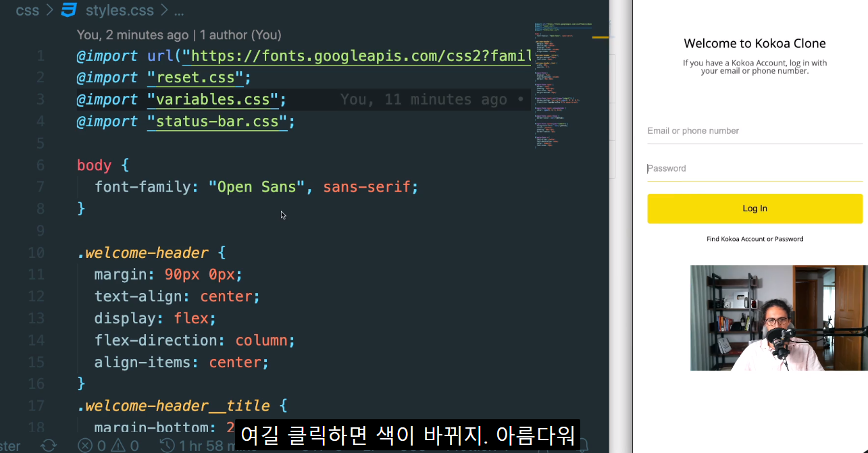Open the css folder breadcrumb
The image size is (868, 453).
28,11
